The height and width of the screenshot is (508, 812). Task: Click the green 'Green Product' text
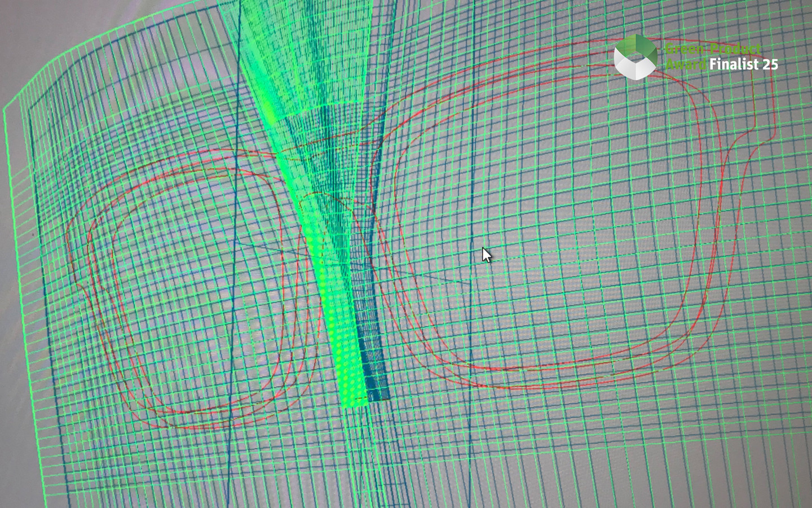[x=713, y=49]
